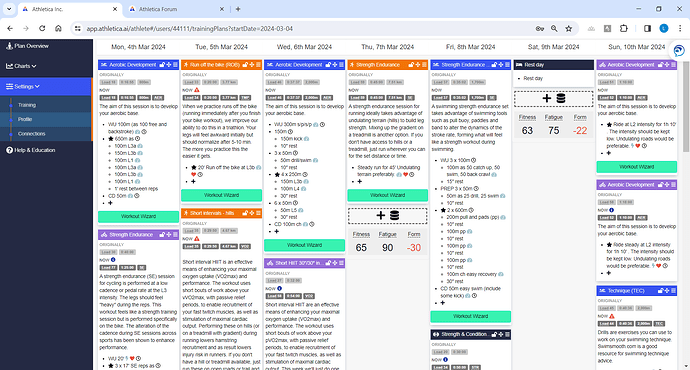Click the move arrows icon on Wednesday's Aerobic Development
Image resolution: width=690 pixels, height=370 pixels.
click(334, 65)
